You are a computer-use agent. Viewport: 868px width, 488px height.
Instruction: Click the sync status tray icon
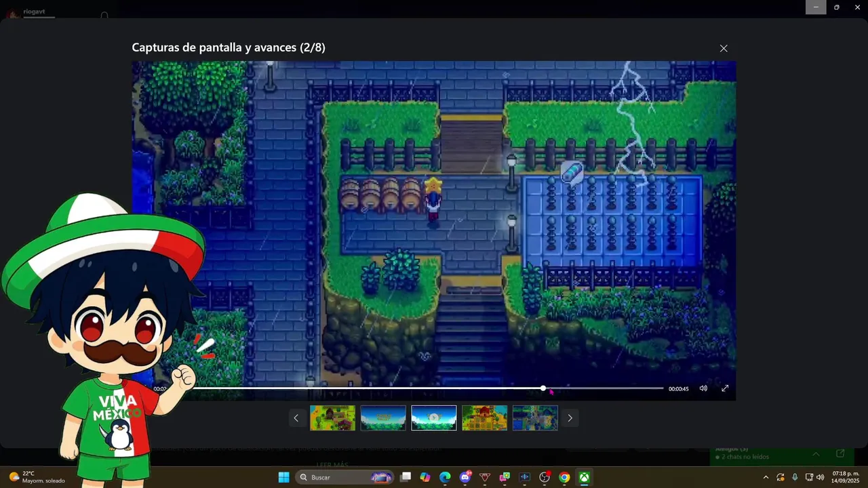[781, 477]
